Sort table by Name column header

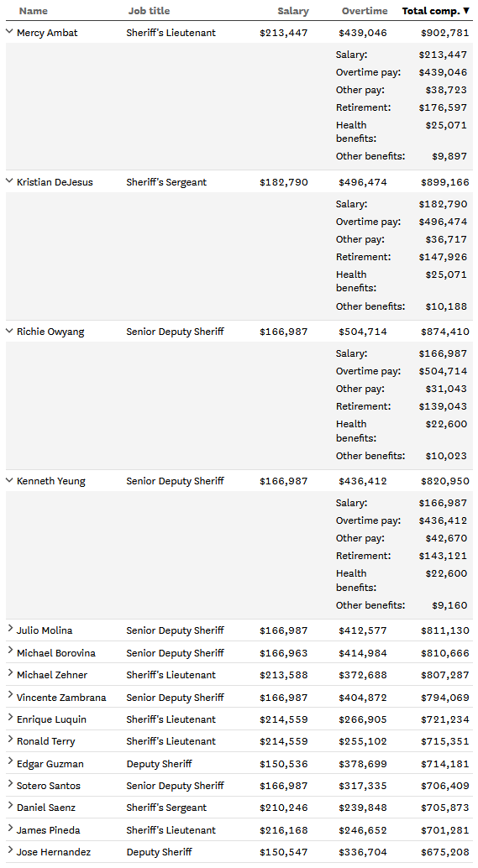pos(34,11)
